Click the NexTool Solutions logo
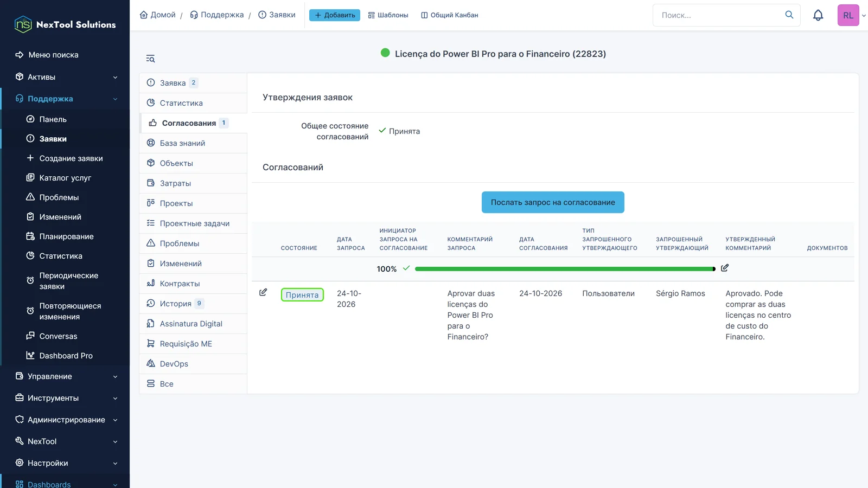Image resolution: width=868 pixels, height=488 pixels. point(65,24)
